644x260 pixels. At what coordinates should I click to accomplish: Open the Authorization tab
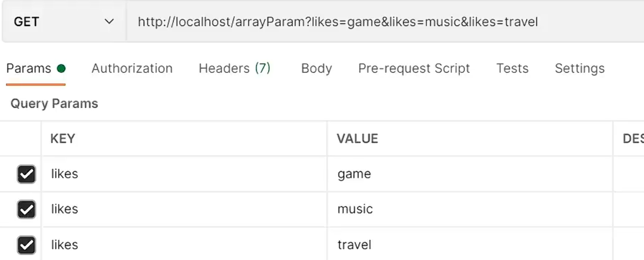tap(132, 68)
